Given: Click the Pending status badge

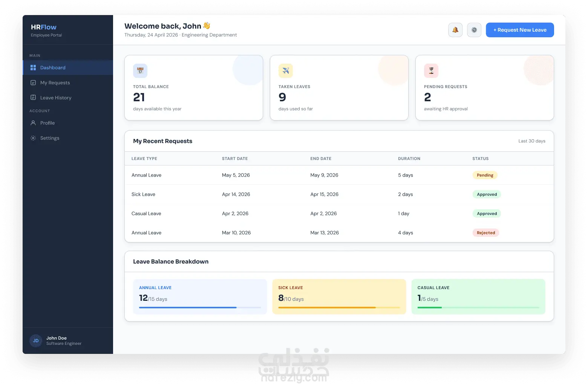Looking at the screenshot, I should click(485, 175).
